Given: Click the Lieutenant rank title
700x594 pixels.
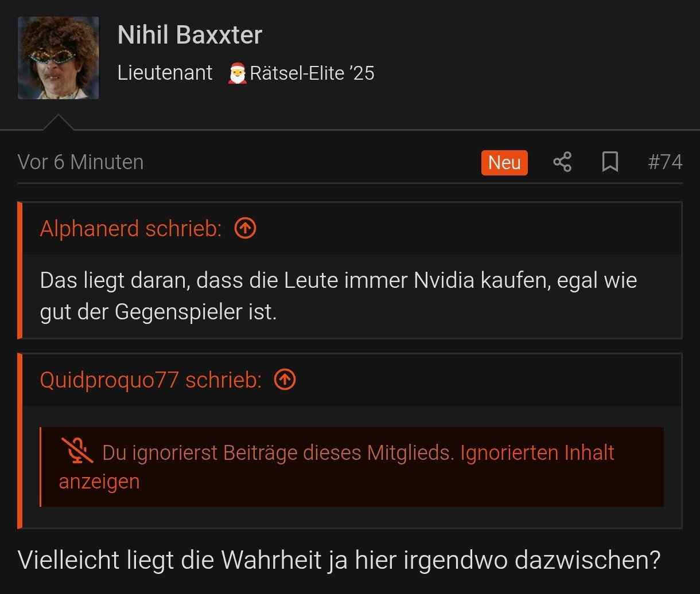Looking at the screenshot, I should [x=165, y=73].
